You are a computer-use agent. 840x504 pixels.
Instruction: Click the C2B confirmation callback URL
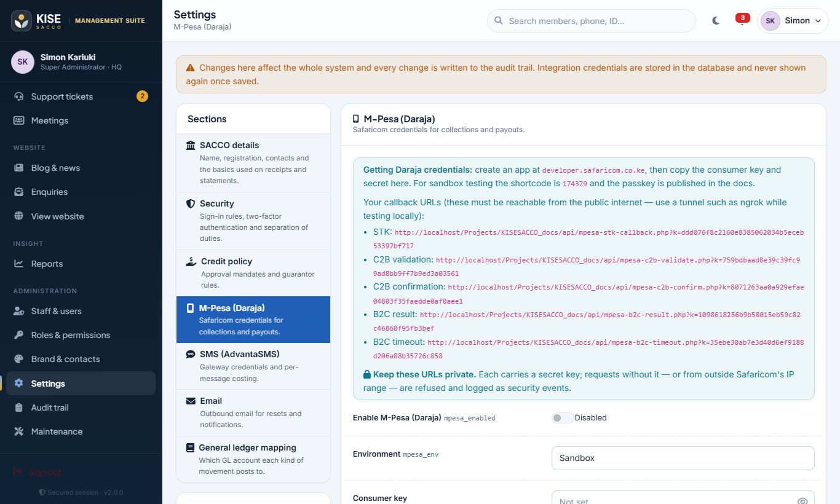588,294
